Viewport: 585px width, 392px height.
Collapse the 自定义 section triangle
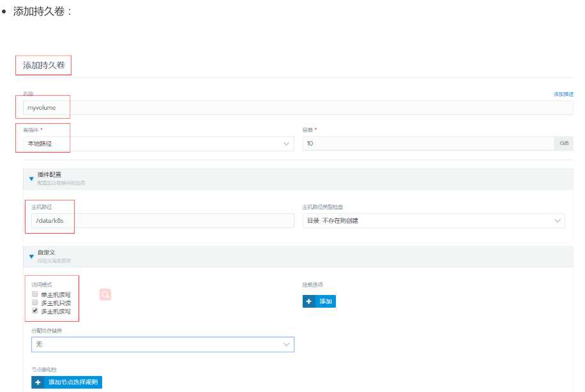pyautogui.click(x=31, y=256)
